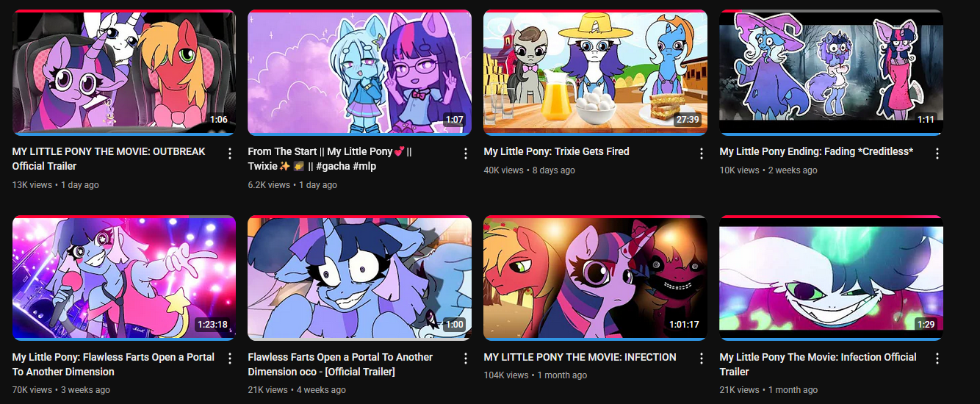This screenshot has width=980, height=404.
Task: Play the OUTBREAK Official Trailer thumbnail
Action: pos(123,73)
